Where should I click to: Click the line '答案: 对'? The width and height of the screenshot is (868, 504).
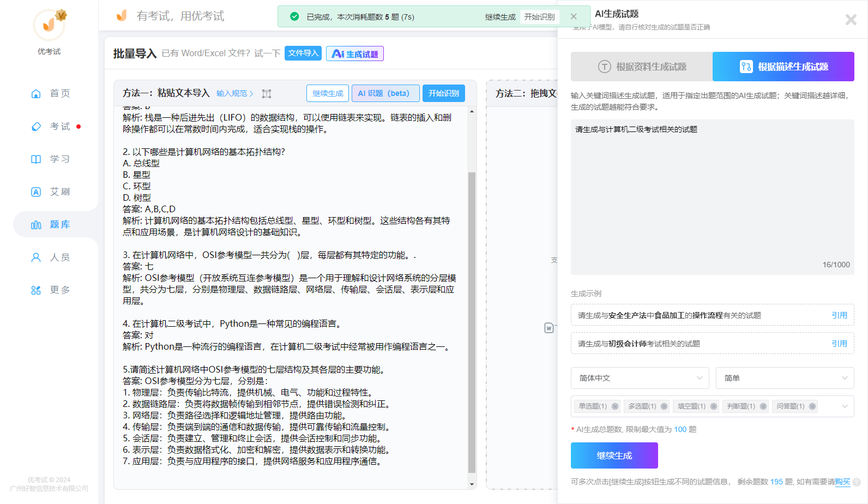138,335
